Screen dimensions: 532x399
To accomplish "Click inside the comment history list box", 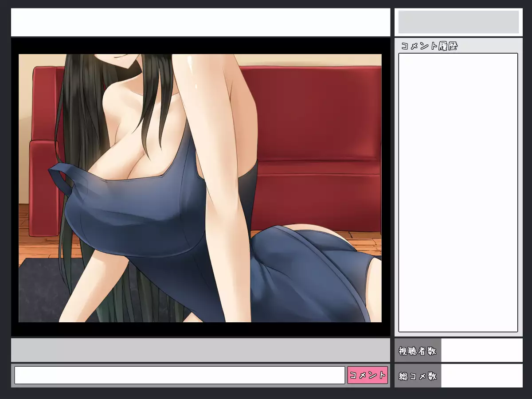I will [458, 192].
